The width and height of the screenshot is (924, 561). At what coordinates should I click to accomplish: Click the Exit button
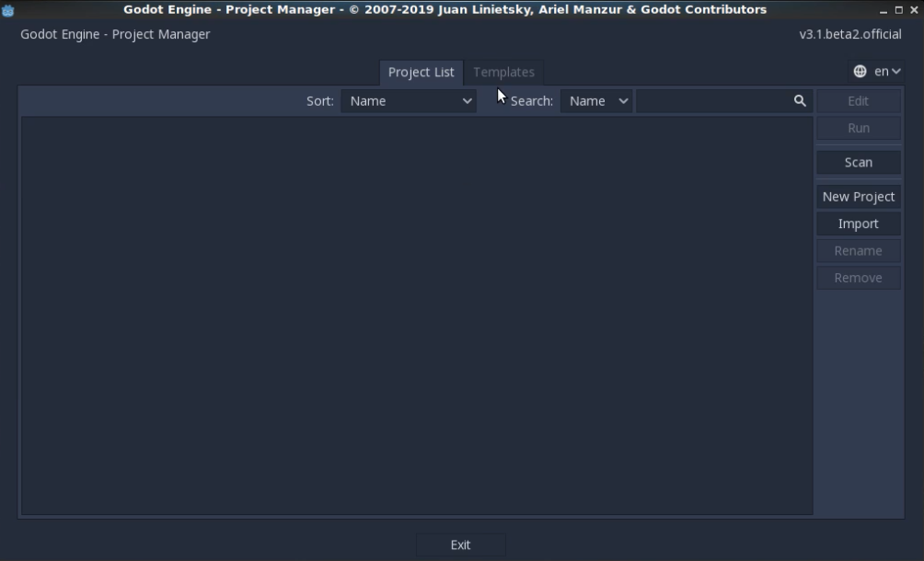pos(460,544)
